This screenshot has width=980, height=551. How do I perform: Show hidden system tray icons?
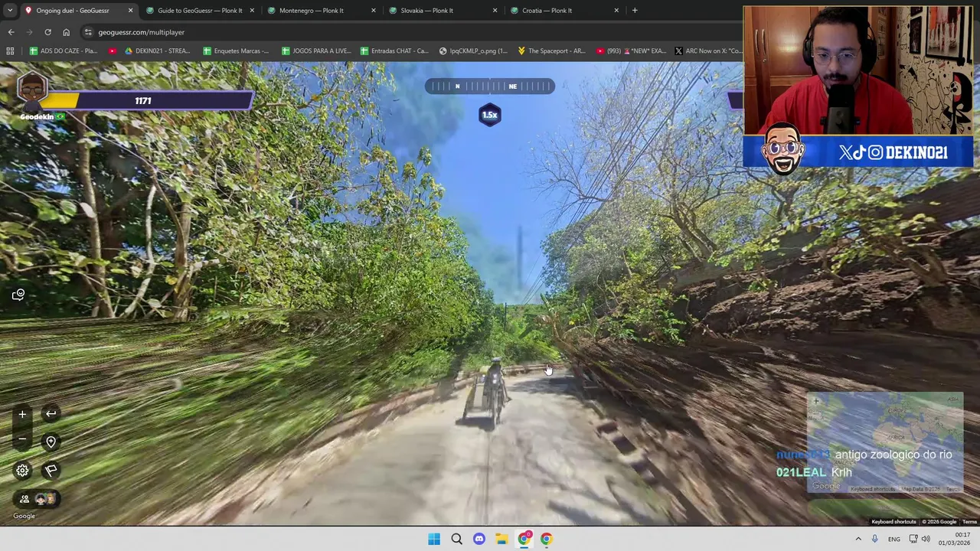pyautogui.click(x=857, y=539)
